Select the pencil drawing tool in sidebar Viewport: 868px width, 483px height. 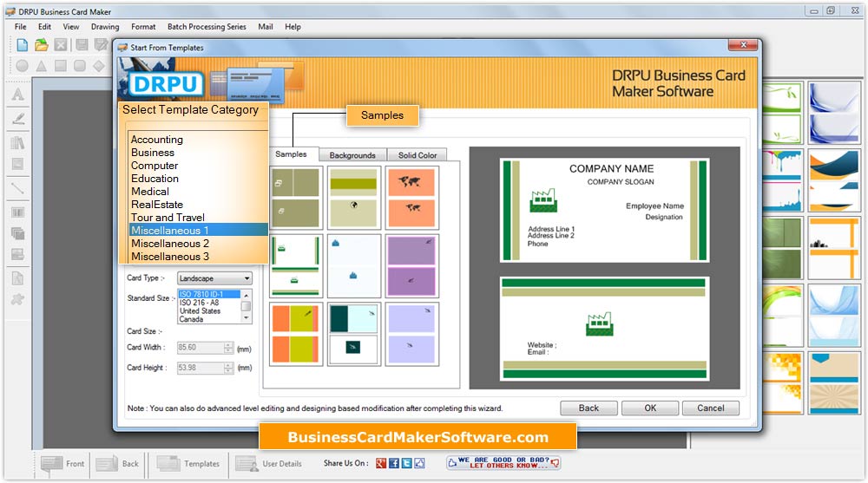[x=17, y=118]
